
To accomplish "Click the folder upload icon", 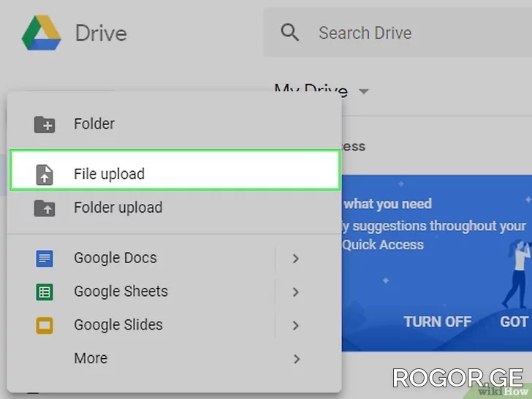I will click(45, 208).
